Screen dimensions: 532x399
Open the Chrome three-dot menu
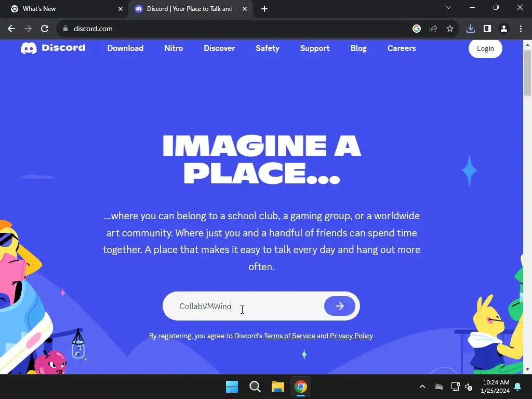521,29
